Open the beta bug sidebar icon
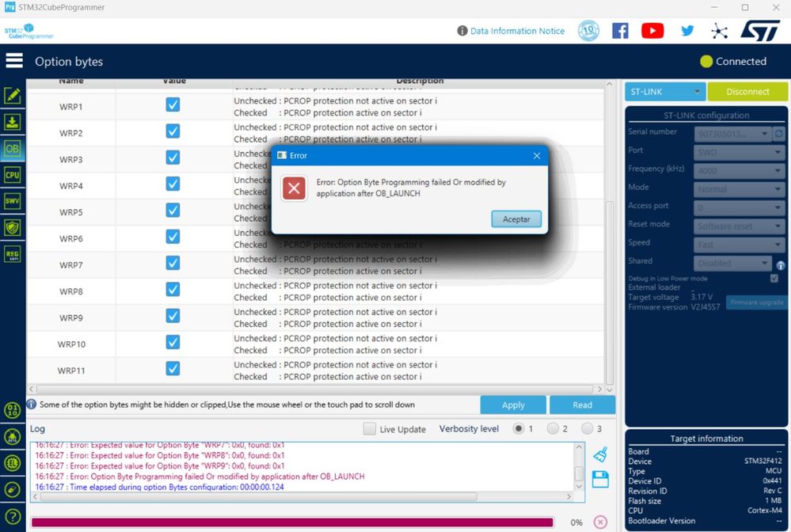Image resolution: width=791 pixels, height=532 pixels. click(x=13, y=437)
